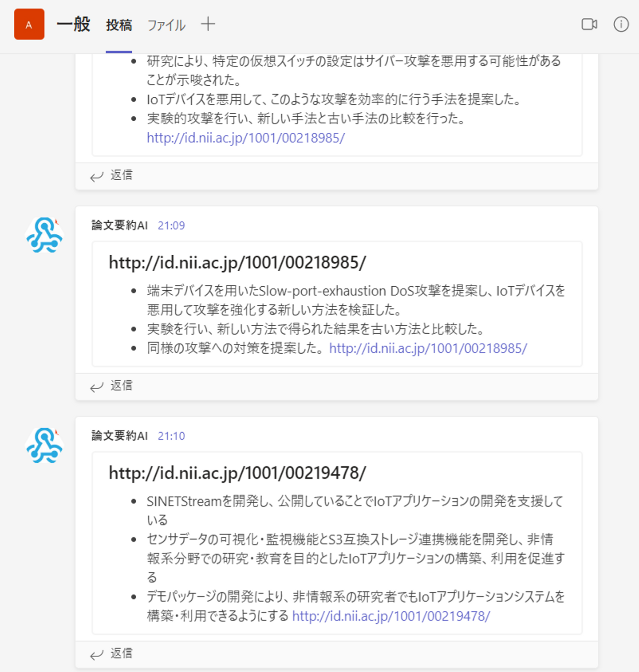Click the sender name 論文要約AI at 21:09

coord(120,225)
